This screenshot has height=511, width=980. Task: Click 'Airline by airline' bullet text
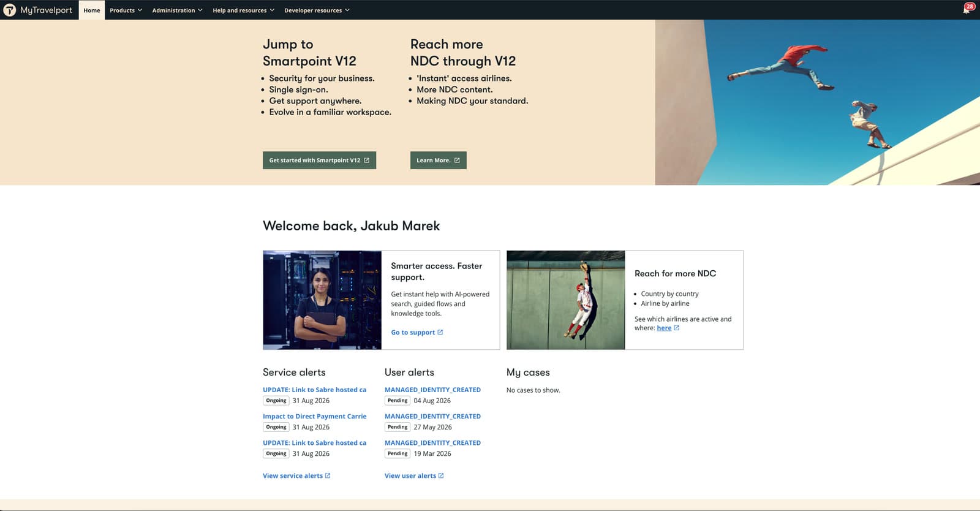tap(665, 304)
